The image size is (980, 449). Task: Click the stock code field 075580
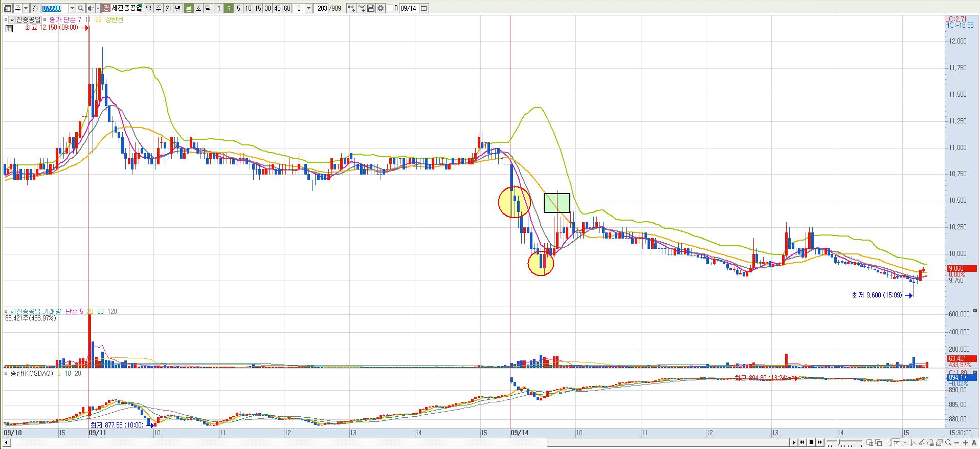[x=54, y=8]
